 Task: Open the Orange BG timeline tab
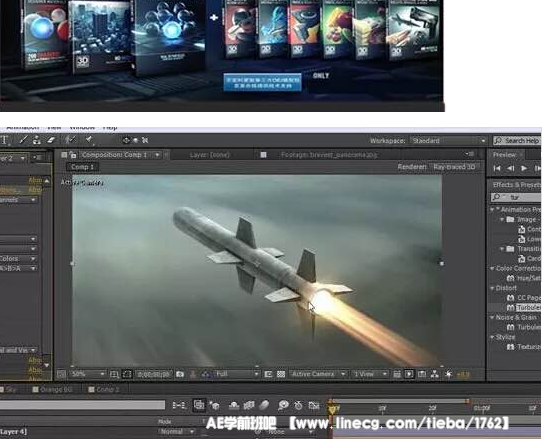click(53, 390)
